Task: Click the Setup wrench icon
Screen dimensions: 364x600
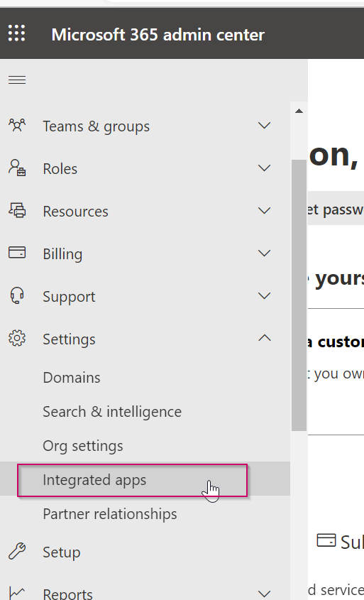Action: click(17, 552)
